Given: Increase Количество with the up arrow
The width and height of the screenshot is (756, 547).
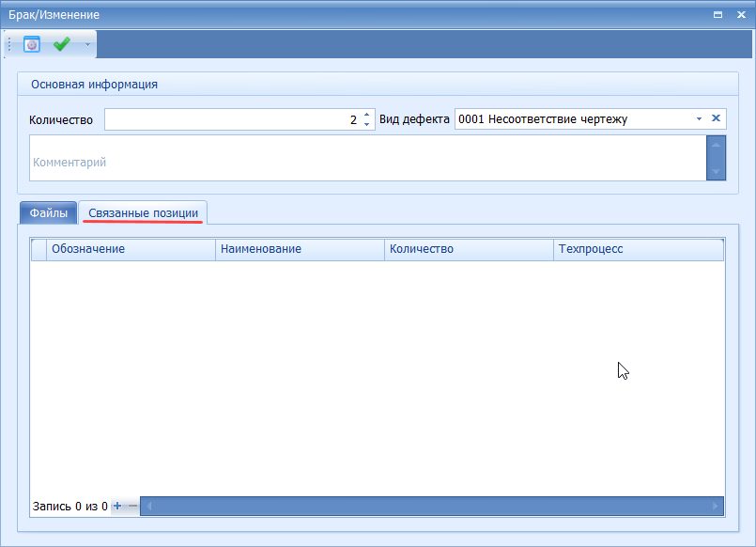Looking at the screenshot, I should click(366, 115).
